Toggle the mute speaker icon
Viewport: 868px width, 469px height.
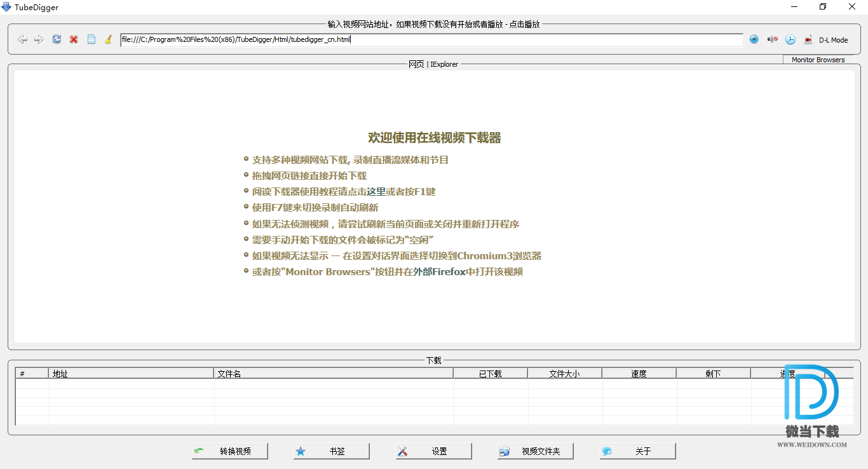(772, 39)
